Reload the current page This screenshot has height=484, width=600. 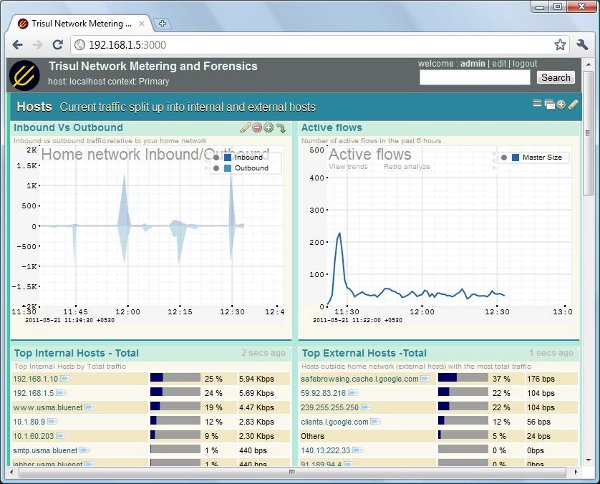[58, 45]
